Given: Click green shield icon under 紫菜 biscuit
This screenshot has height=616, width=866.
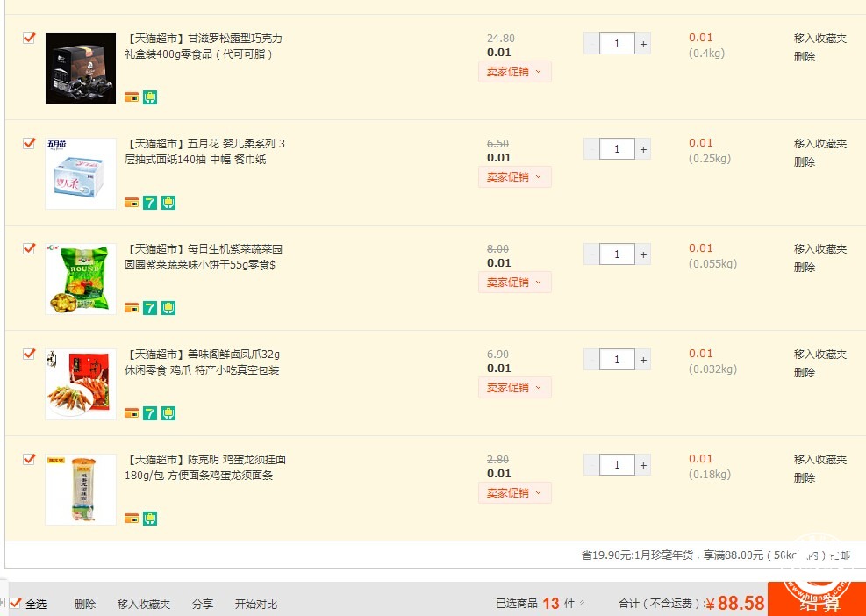Looking at the screenshot, I should coord(168,308).
